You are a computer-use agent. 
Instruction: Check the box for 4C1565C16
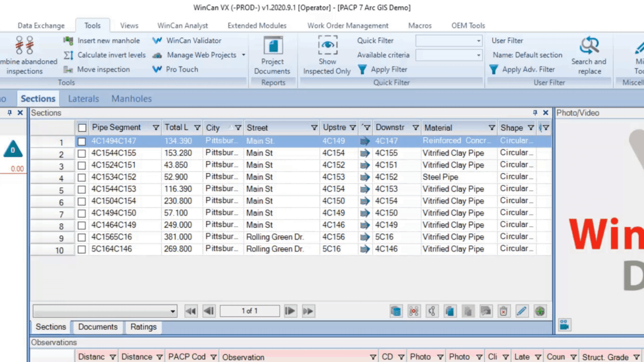pos(82,238)
